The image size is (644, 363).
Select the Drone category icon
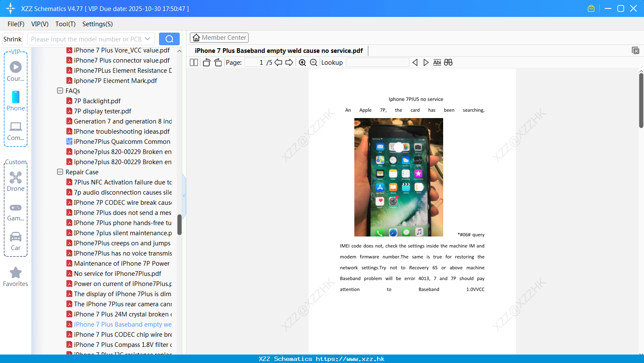pyautogui.click(x=16, y=181)
